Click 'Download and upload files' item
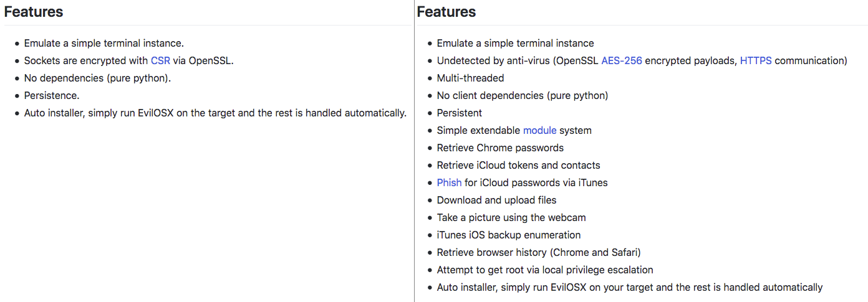The image size is (868, 302). [497, 201]
